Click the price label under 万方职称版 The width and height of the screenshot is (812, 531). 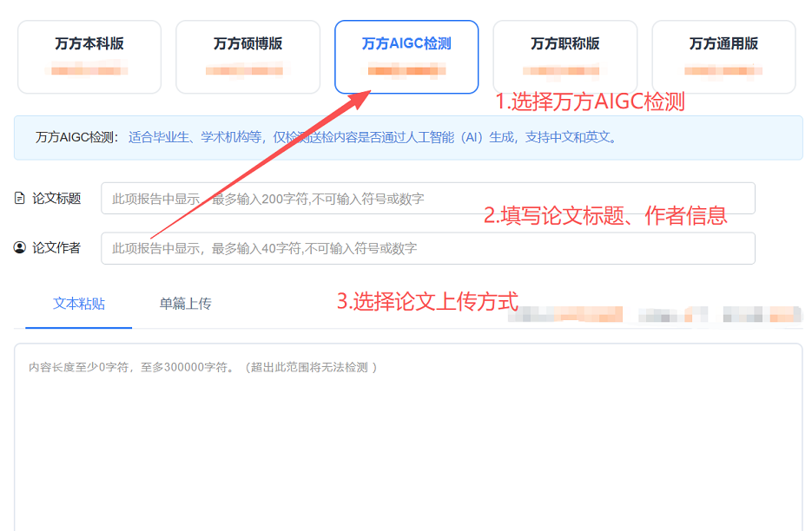[564, 69]
